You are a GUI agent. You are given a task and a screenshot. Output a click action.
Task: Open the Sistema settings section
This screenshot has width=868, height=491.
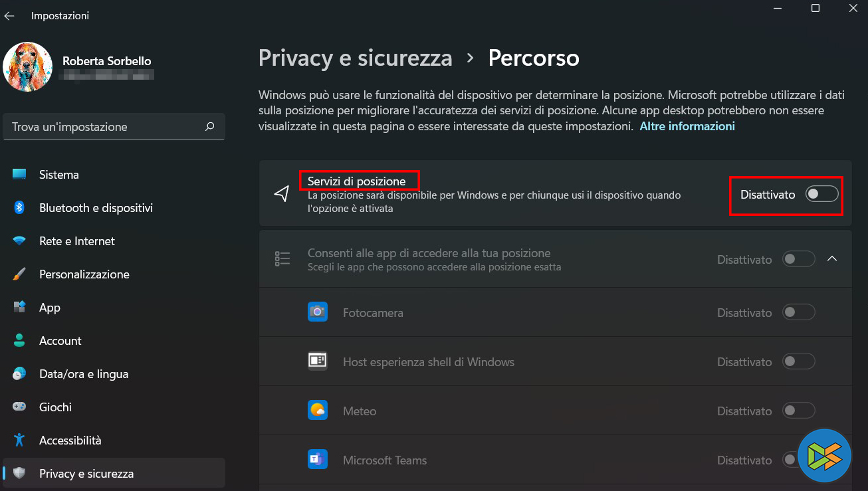[x=59, y=175]
